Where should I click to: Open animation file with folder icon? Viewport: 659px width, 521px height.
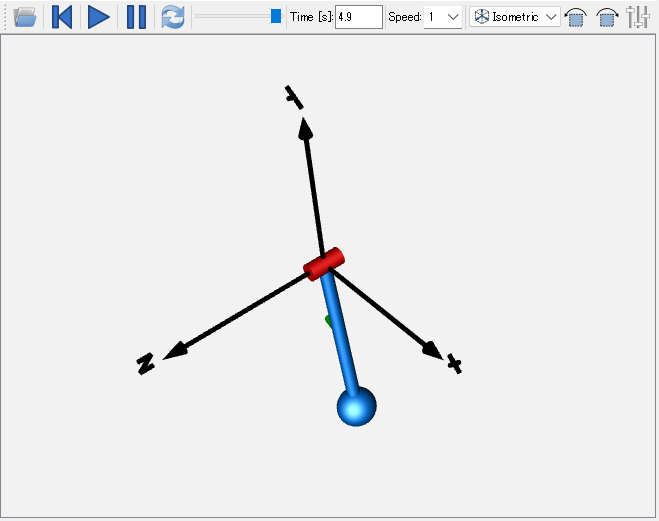(25, 17)
